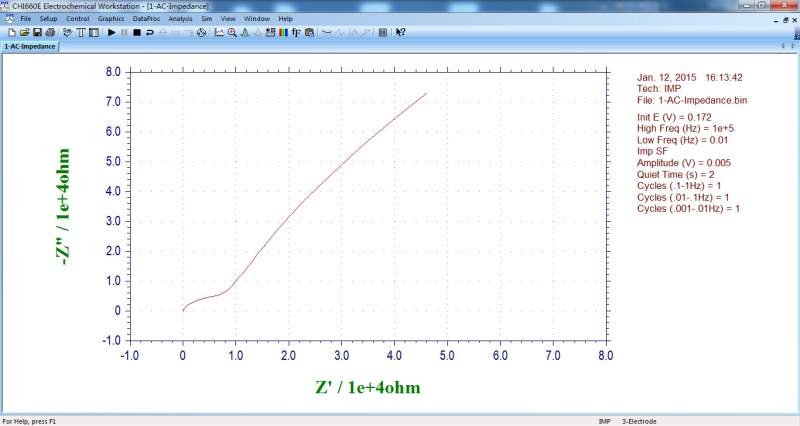Image resolution: width=800 pixels, height=426 pixels.
Task: Click the round icon right of the greyed icons
Action: tap(202, 32)
